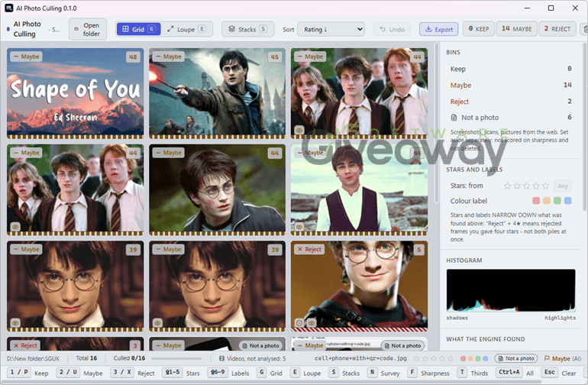
Task: Apply yellow label dot in status bar
Action: (x=470, y=359)
